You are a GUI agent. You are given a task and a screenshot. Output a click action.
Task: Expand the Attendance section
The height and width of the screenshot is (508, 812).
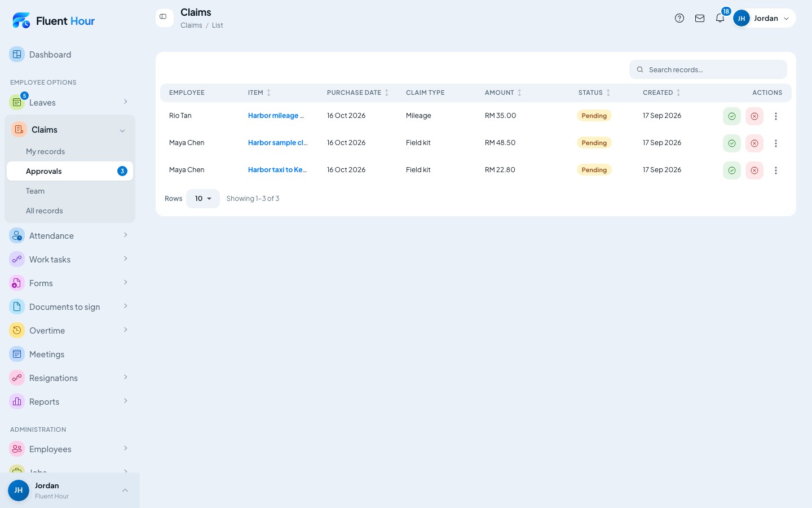pos(70,236)
